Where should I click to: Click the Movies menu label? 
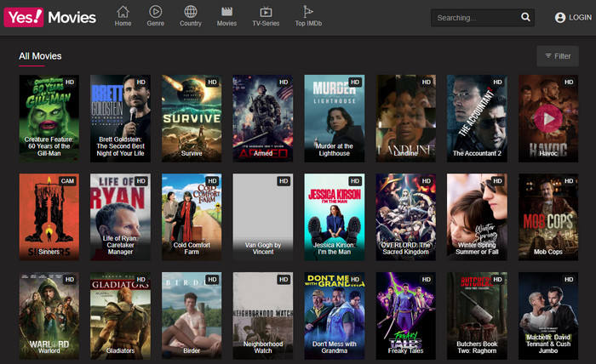coord(226,24)
